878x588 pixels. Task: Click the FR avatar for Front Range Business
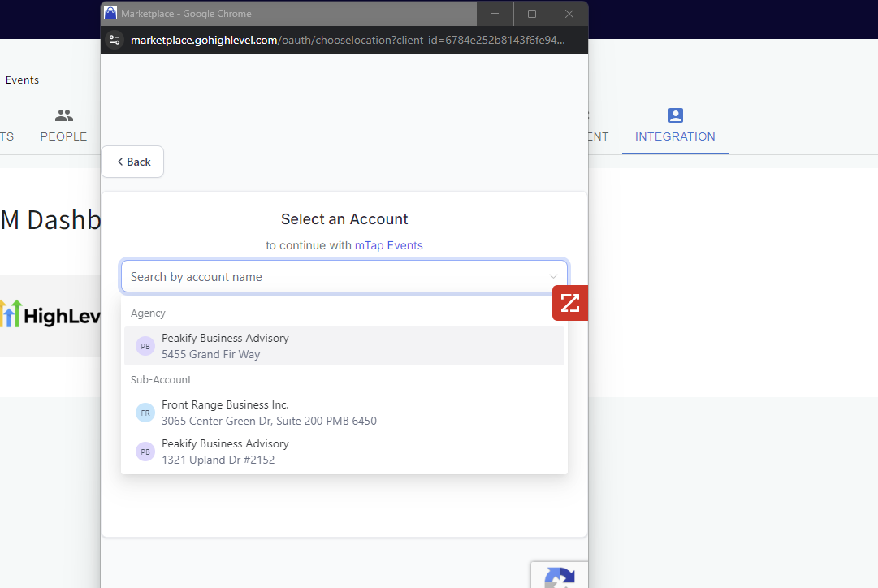[145, 412]
